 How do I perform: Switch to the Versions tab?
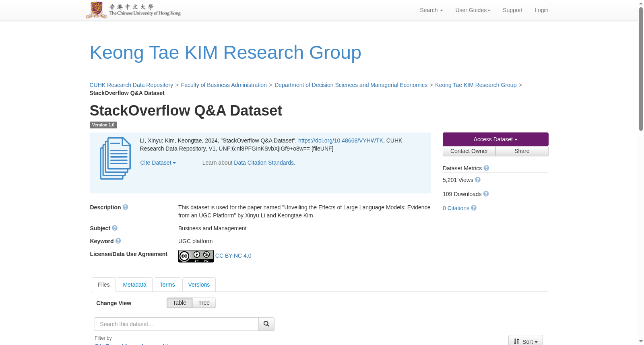click(199, 285)
